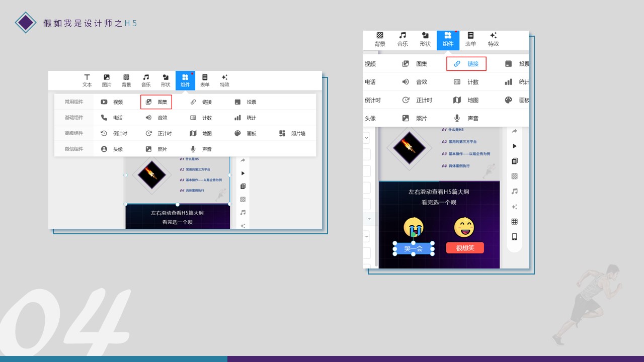This screenshot has height=362, width=644.
Task: Insert 电话 phone component in left screenshot
Action: [112, 118]
